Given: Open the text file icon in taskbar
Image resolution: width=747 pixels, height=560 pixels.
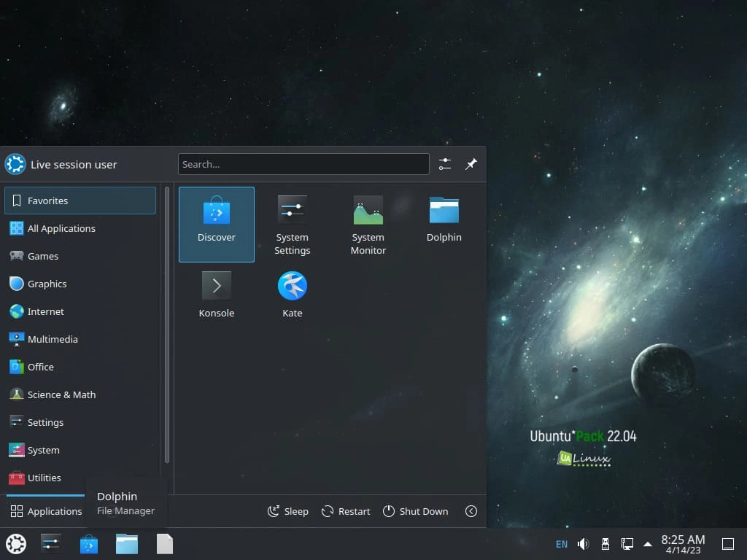Looking at the screenshot, I should click(x=165, y=544).
